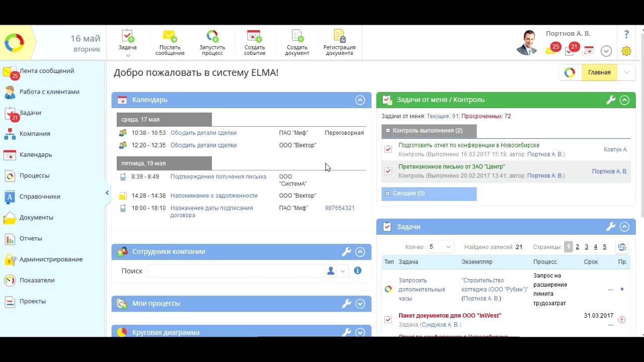This screenshot has width=644, height=362.
Task: Open wrench settings of Задачи от меня portlet
Action: (x=610, y=100)
